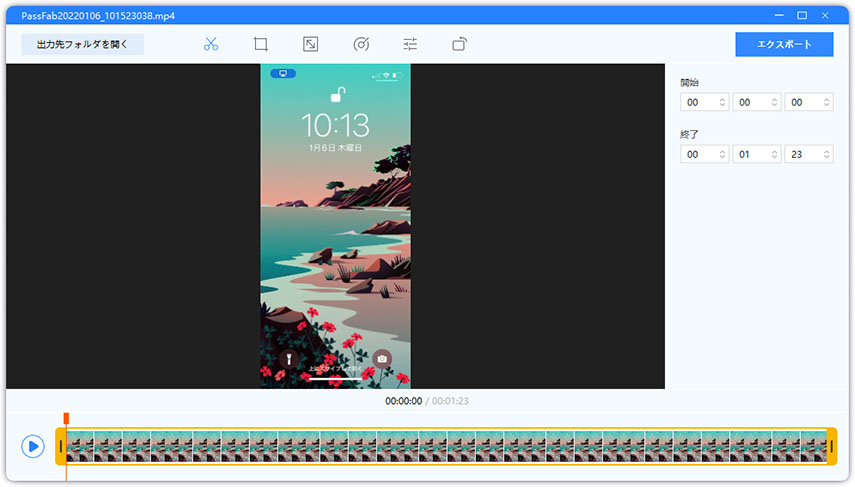The width and height of the screenshot is (855, 487).
Task: Play the video with the play button
Action: (x=33, y=446)
